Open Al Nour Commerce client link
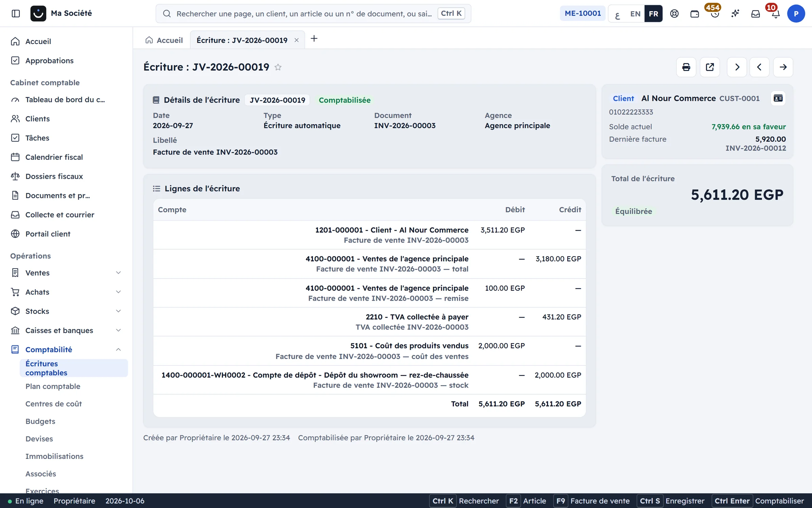812x508 pixels. [x=678, y=98]
